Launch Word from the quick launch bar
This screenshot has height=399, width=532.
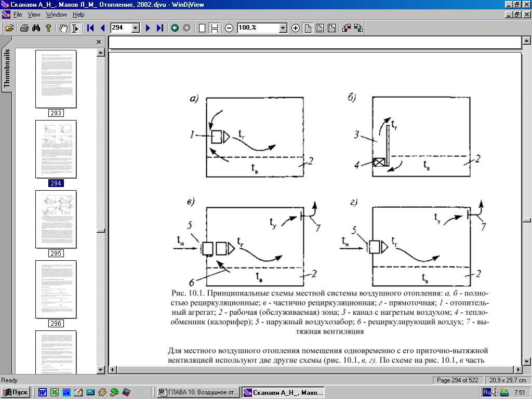click(x=43, y=393)
